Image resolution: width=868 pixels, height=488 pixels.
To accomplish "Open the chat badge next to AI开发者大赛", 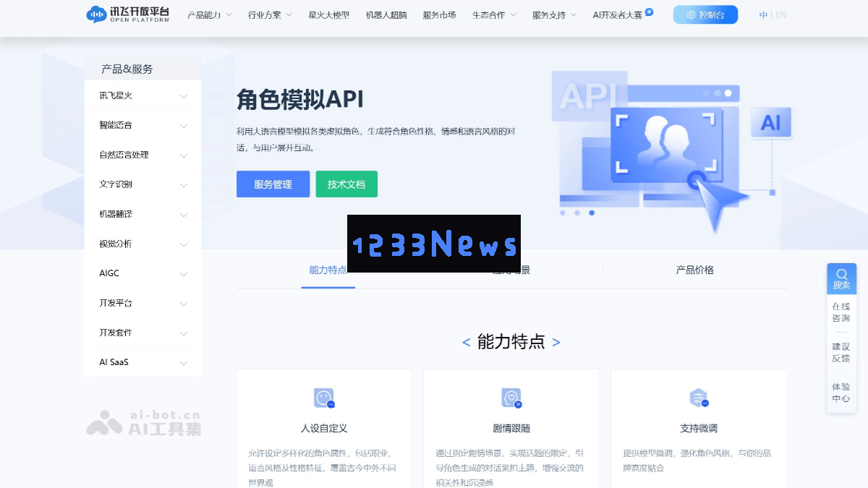I will (649, 12).
